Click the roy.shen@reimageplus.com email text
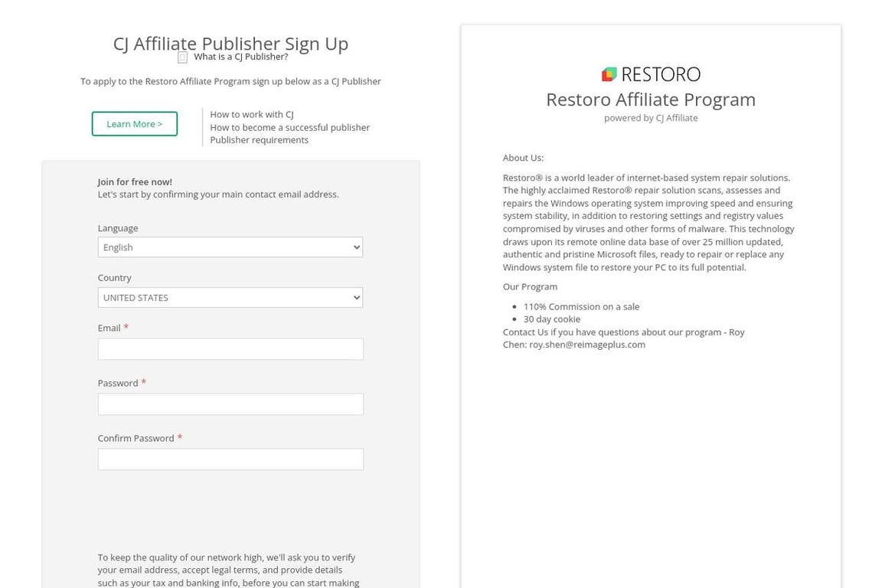 click(x=587, y=345)
